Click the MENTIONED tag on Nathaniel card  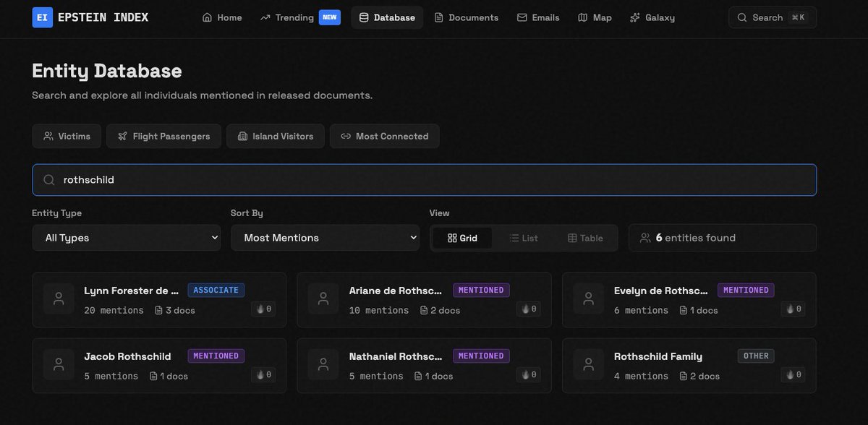[x=481, y=356]
